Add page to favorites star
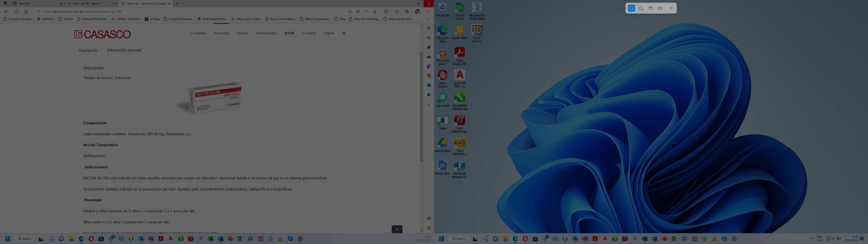Image resolution: width=868 pixels, height=244 pixels. pos(374,12)
